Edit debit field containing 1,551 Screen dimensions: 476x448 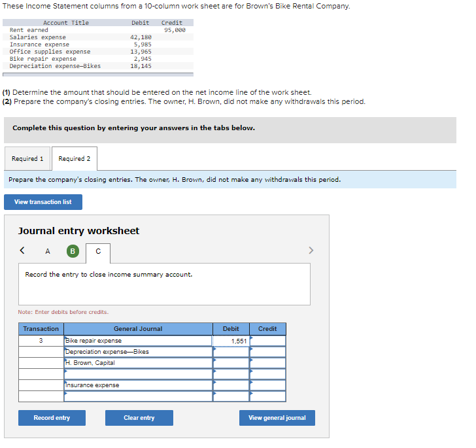[x=231, y=341]
